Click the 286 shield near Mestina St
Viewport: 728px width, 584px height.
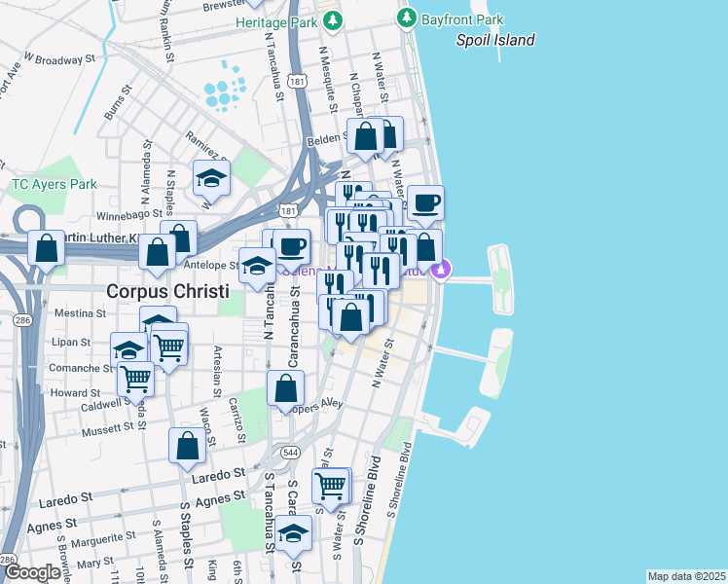click(21, 320)
